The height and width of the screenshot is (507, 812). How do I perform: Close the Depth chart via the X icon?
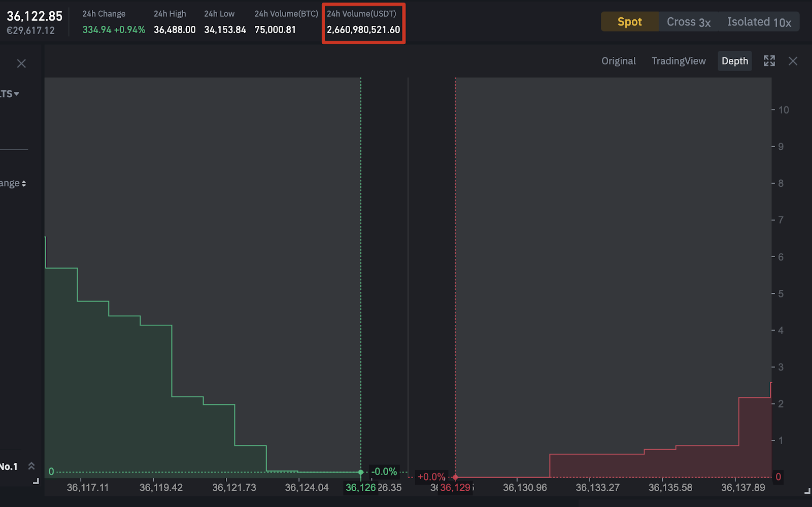click(793, 61)
